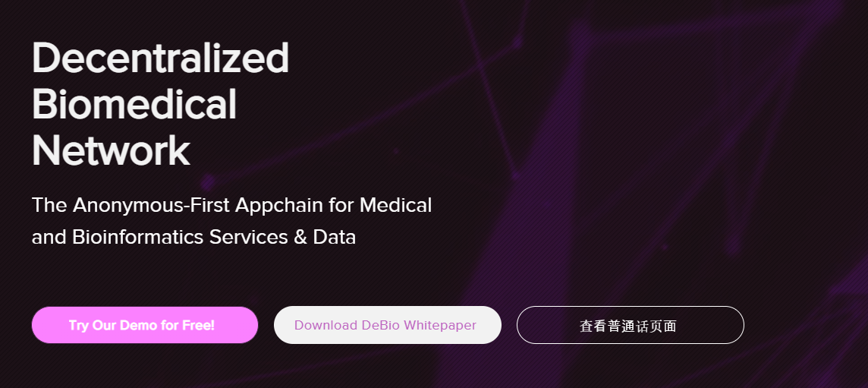Image resolution: width=868 pixels, height=388 pixels.
Task: Open the Download DeBio Whitepaper link
Action: point(388,325)
